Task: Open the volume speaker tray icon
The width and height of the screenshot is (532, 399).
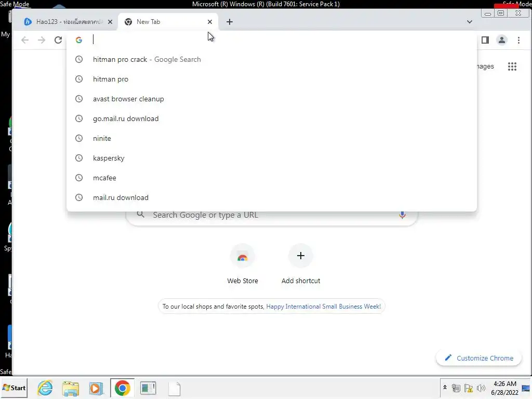Action: (481, 388)
